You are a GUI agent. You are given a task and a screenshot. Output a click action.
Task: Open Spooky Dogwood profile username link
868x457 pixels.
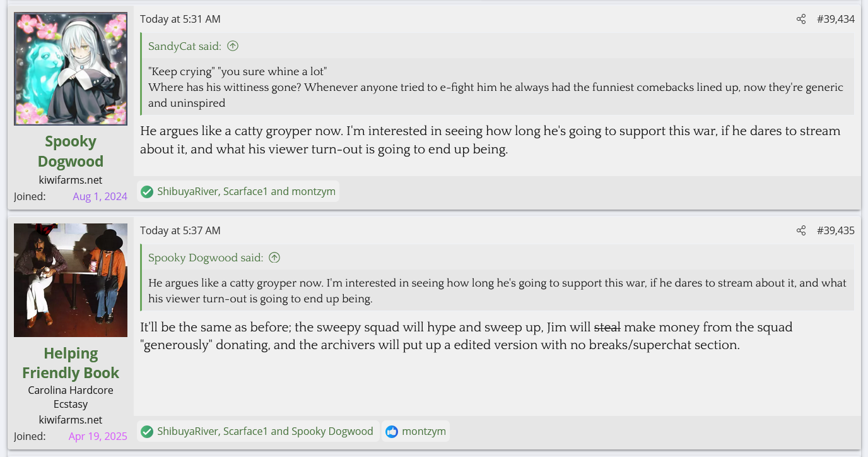click(71, 151)
